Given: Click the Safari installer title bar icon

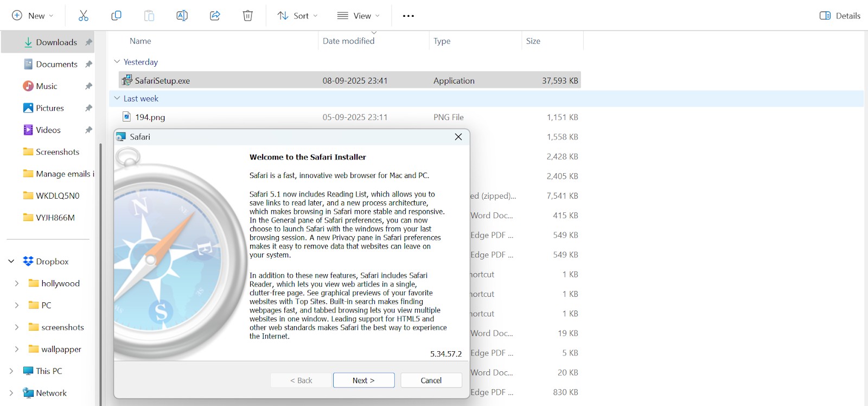Looking at the screenshot, I should [x=121, y=137].
